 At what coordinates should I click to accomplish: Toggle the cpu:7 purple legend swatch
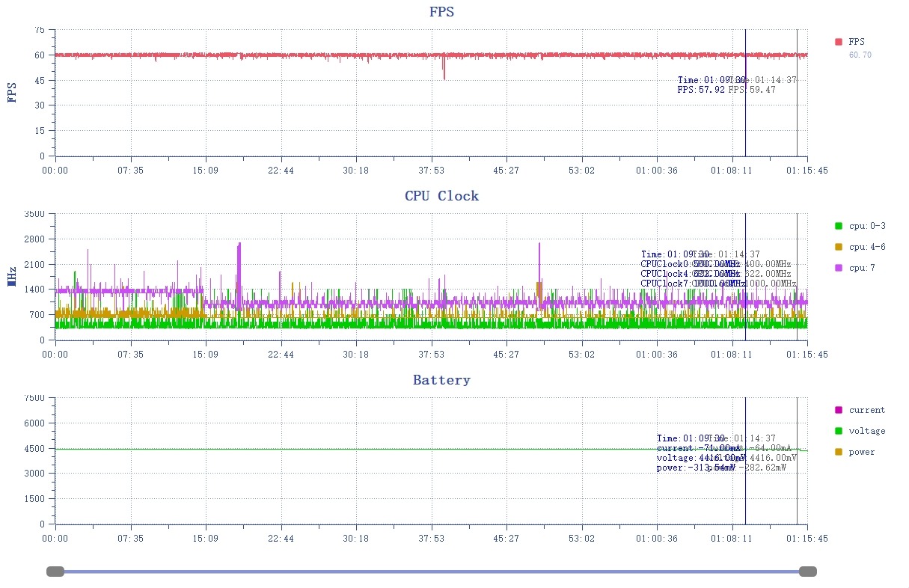click(x=839, y=268)
